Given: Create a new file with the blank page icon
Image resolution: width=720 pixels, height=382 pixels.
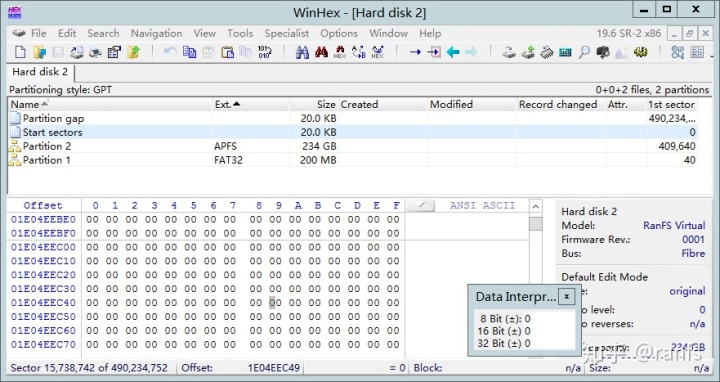Looking at the screenshot, I should pos(20,52).
